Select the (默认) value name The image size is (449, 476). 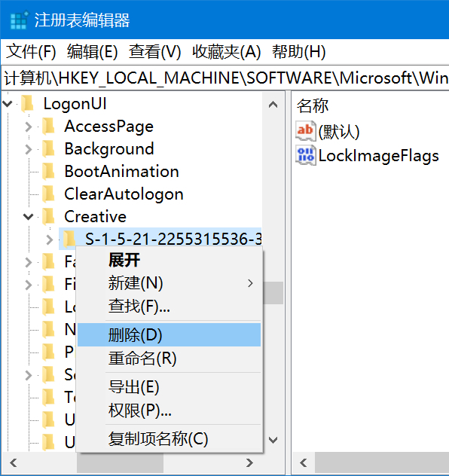tap(339, 132)
